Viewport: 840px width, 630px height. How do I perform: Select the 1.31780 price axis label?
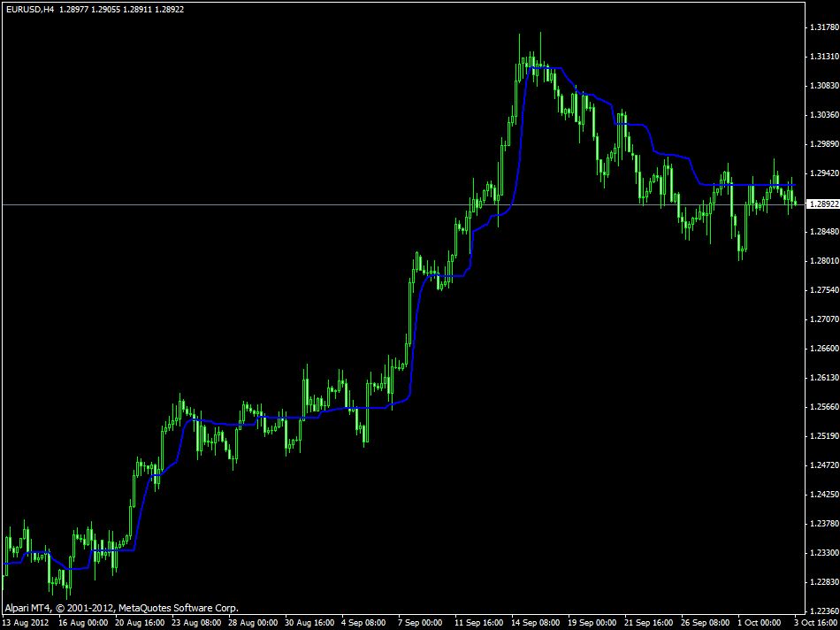pyautogui.click(x=823, y=27)
